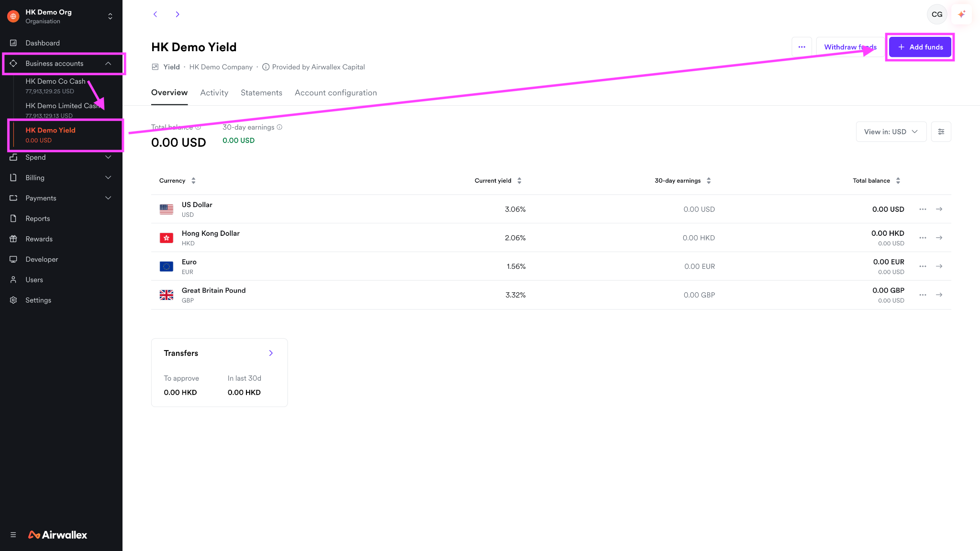
Task: Open the AI assistant sparkle icon
Action: 961,14
